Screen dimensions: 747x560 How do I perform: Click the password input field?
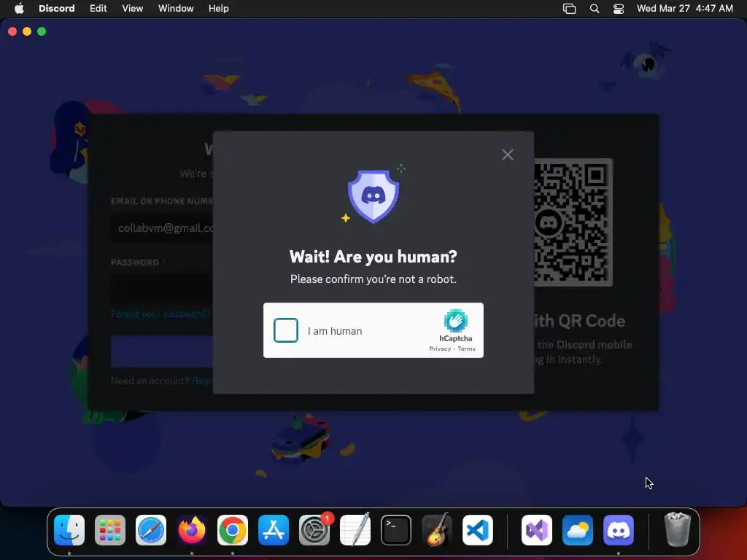click(x=162, y=289)
